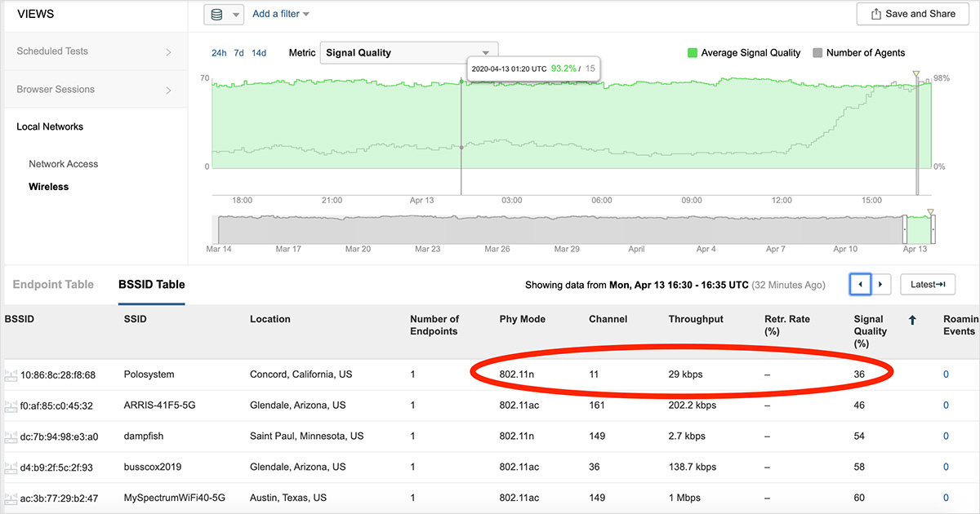Viewport: 980px width, 514px height.
Task: Click the access point icon beside f0:af:85:c0:45:32
Action: [11, 405]
